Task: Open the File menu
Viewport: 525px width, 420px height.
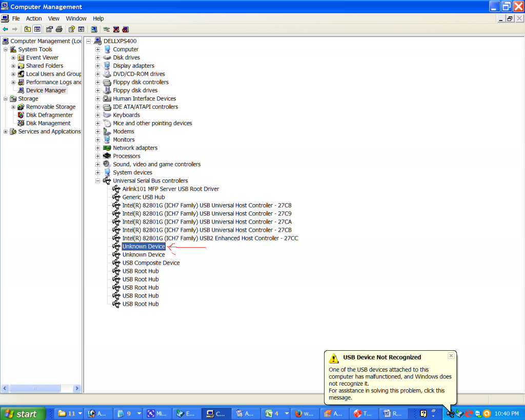Action: coord(16,18)
